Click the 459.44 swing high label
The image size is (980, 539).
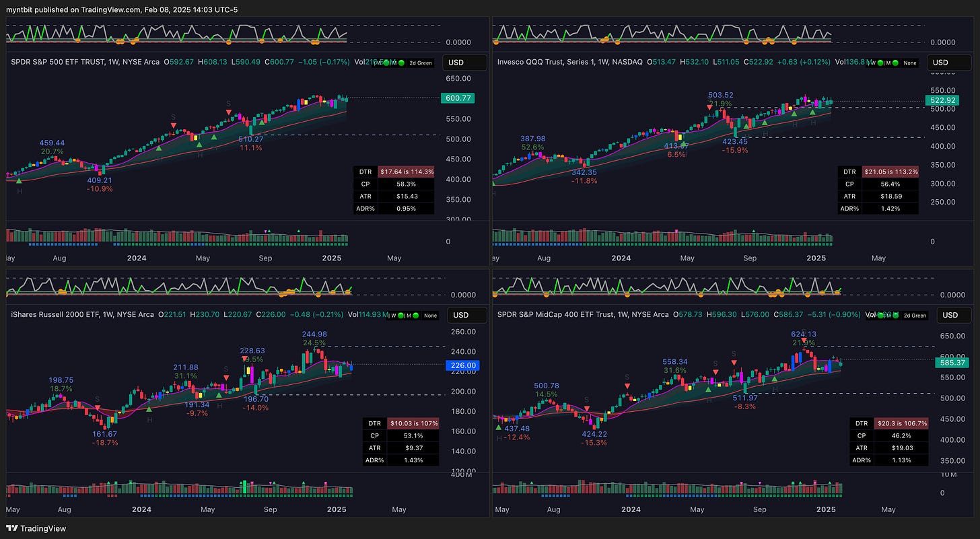tap(52, 143)
